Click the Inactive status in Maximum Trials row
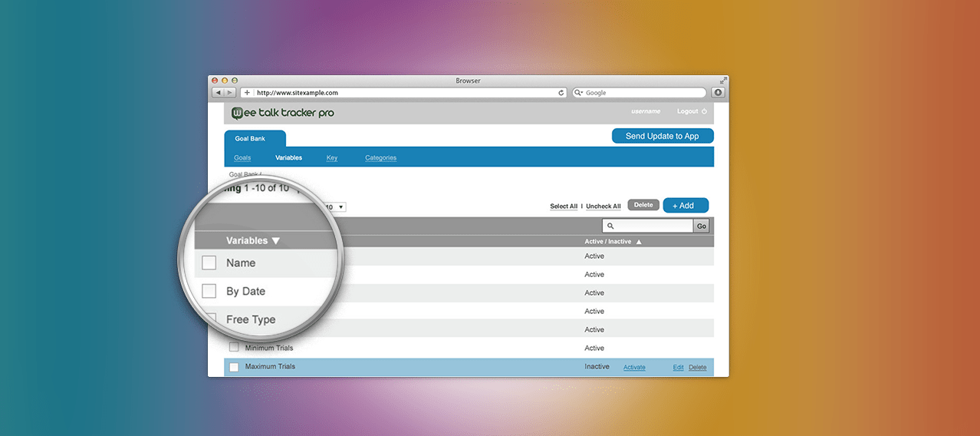Screen dimensions: 980x436 597,367
